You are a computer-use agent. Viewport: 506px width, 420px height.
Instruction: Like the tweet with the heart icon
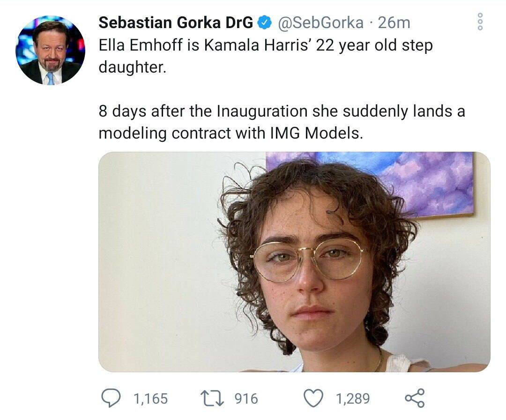[x=313, y=398]
